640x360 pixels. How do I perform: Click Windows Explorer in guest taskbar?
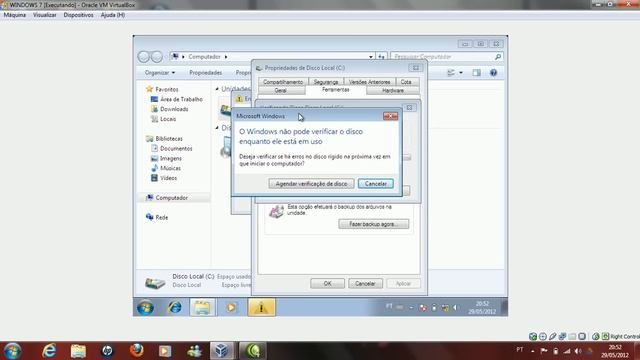click(202, 307)
